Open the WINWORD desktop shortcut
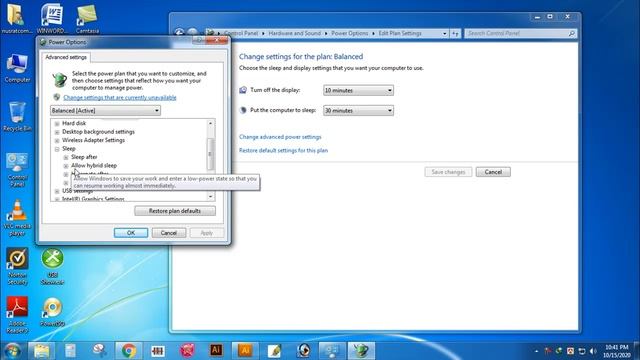The width and height of the screenshot is (640, 360). coord(52,18)
